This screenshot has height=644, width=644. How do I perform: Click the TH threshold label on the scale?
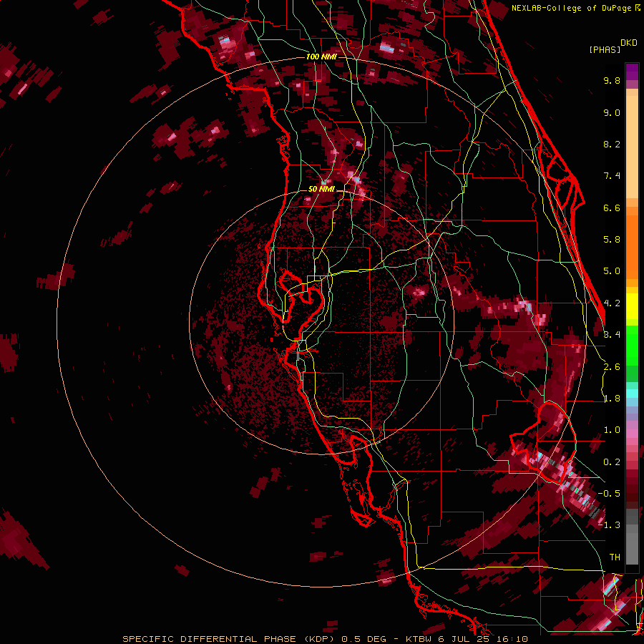point(615,557)
